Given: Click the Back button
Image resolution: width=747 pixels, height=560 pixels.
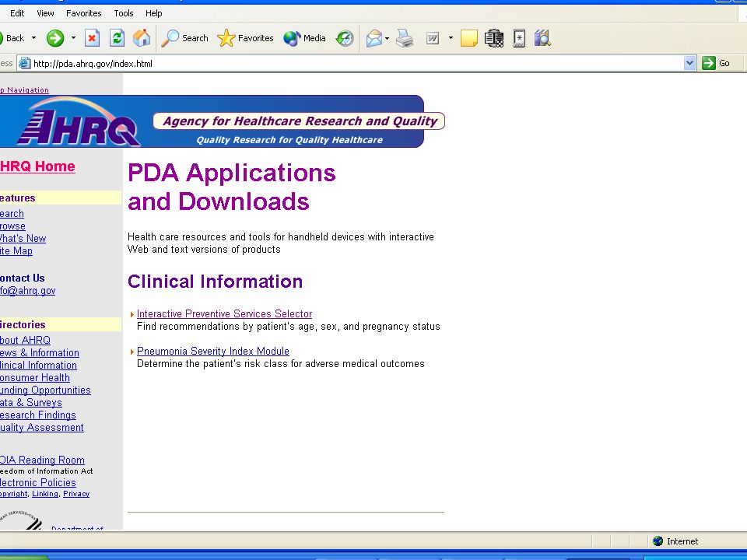Looking at the screenshot, I should pyautogui.click(x=12, y=38).
